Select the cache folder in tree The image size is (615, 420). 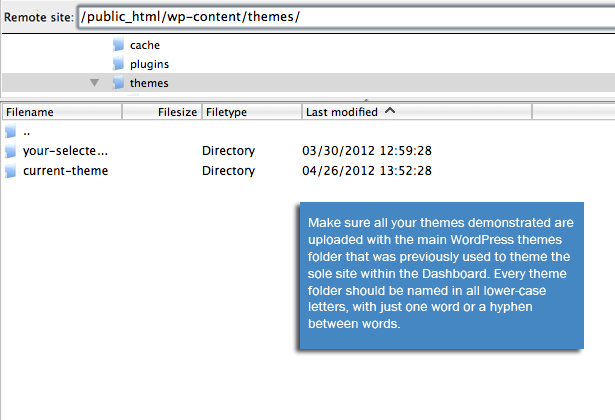click(x=145, y=45)
